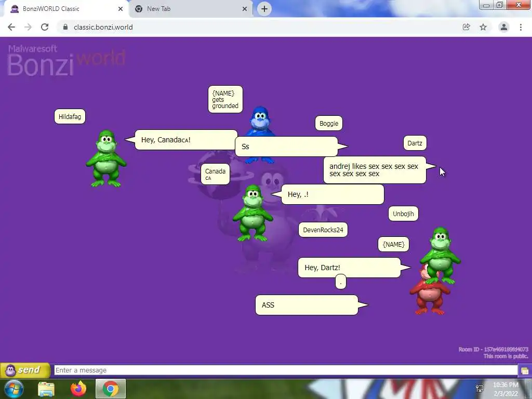Open the chat log icon beside message field

pos(525,370)
